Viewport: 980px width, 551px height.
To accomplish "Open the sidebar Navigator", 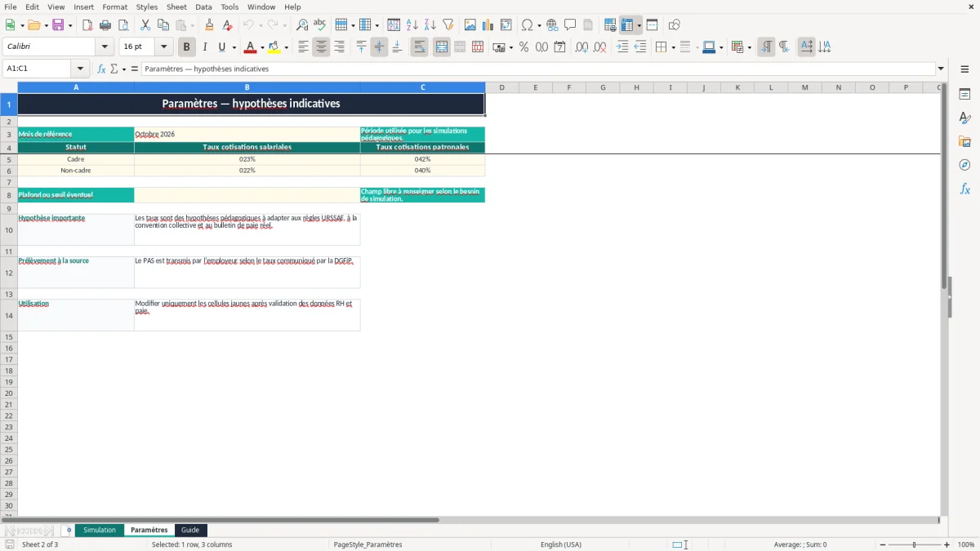I will click(964, 165).
